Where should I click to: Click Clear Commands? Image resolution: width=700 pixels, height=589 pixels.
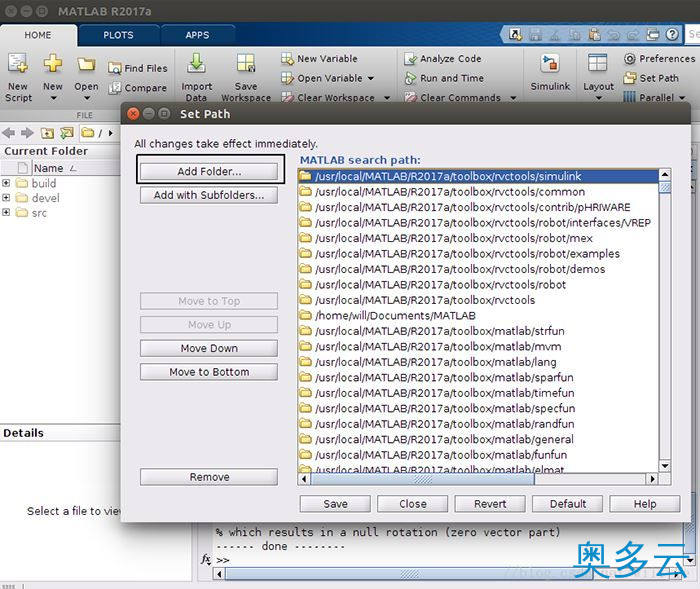tap(453, 97)
